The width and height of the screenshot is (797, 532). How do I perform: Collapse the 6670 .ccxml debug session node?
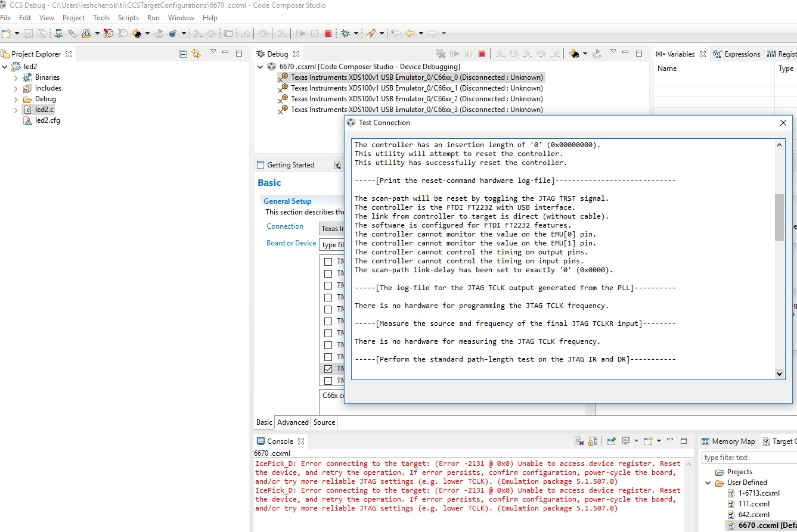tap(260, 67)
